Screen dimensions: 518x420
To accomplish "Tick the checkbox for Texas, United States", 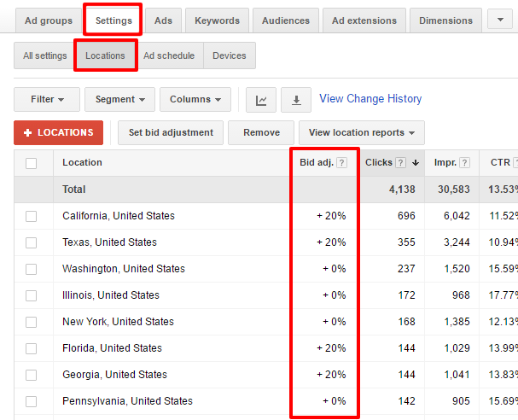I will coord(32,243).
